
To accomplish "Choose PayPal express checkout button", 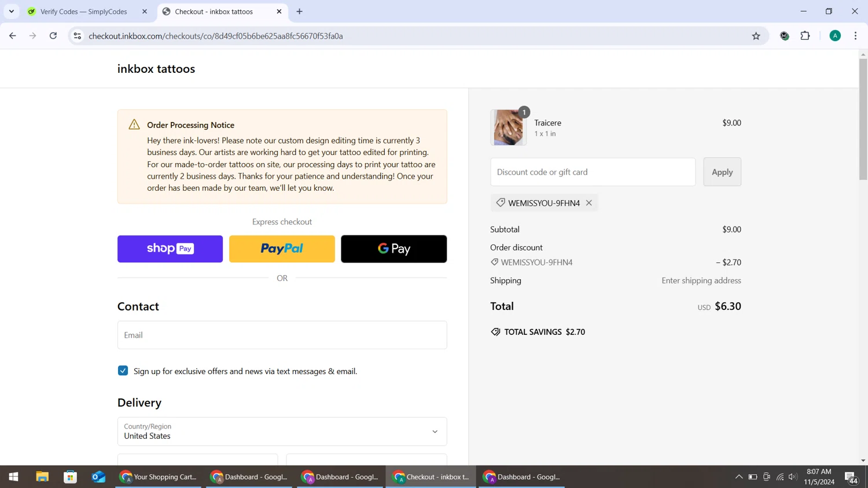I will [x=282, y=249].
